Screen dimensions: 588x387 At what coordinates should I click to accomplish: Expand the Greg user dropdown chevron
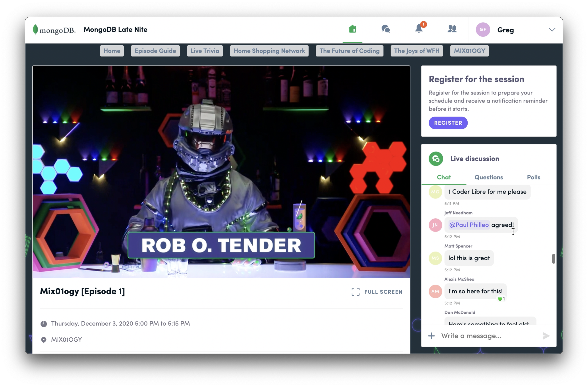coord(552,30)
